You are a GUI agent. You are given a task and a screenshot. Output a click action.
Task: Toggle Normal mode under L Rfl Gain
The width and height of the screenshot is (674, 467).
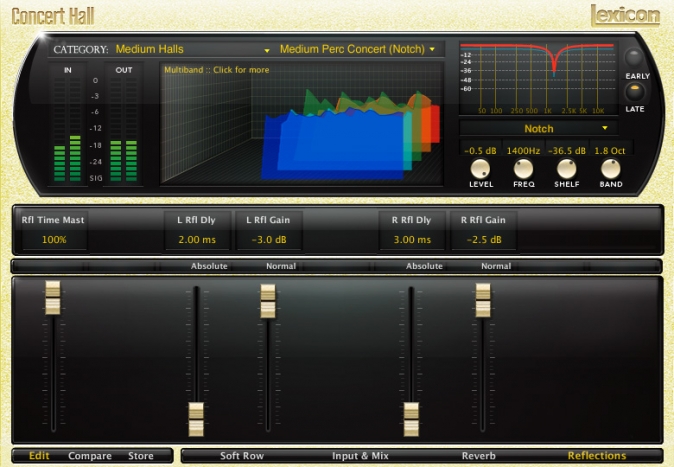281,266
